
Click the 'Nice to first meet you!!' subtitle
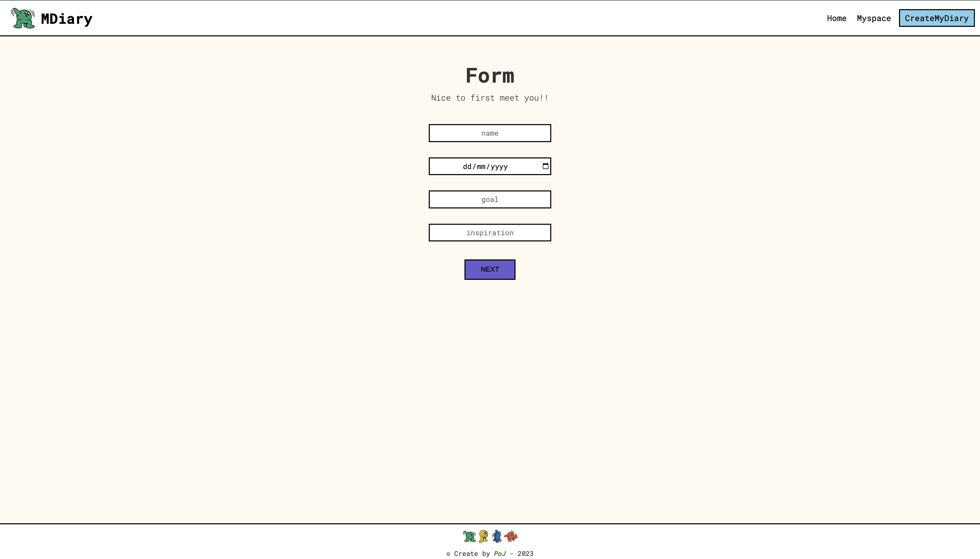click(489, 98)
